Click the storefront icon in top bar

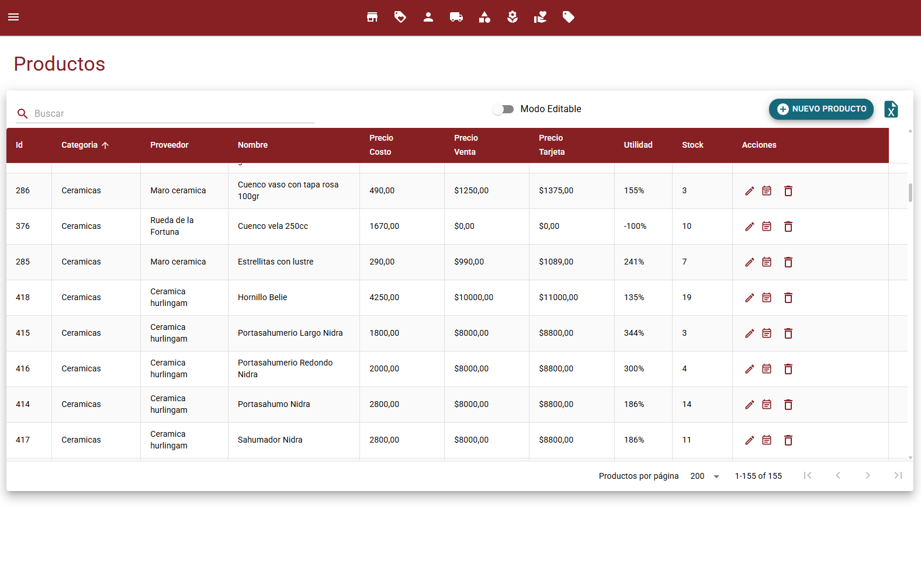click(372, 17)
